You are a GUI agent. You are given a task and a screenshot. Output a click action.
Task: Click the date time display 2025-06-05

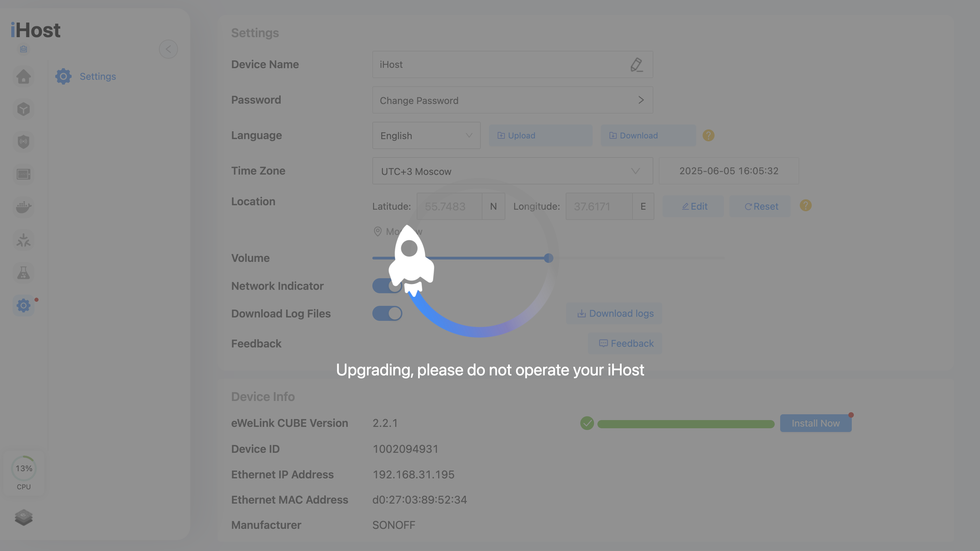point(729,171)
